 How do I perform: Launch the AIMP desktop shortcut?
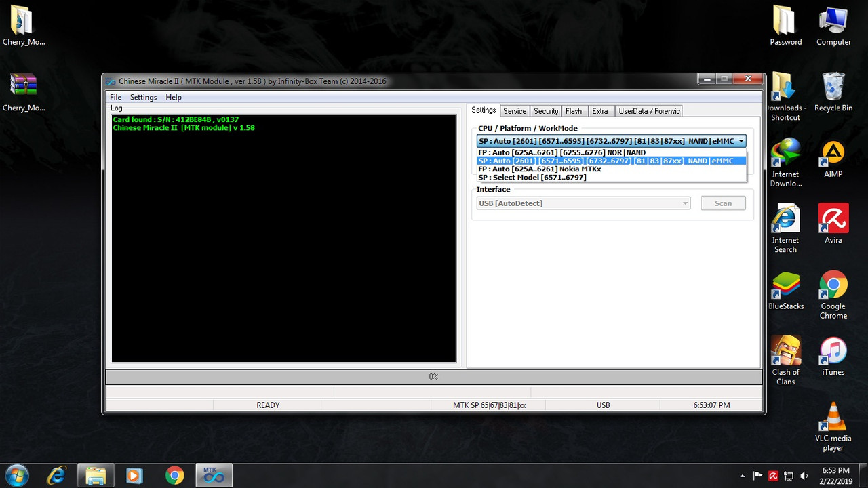(833, 159)
